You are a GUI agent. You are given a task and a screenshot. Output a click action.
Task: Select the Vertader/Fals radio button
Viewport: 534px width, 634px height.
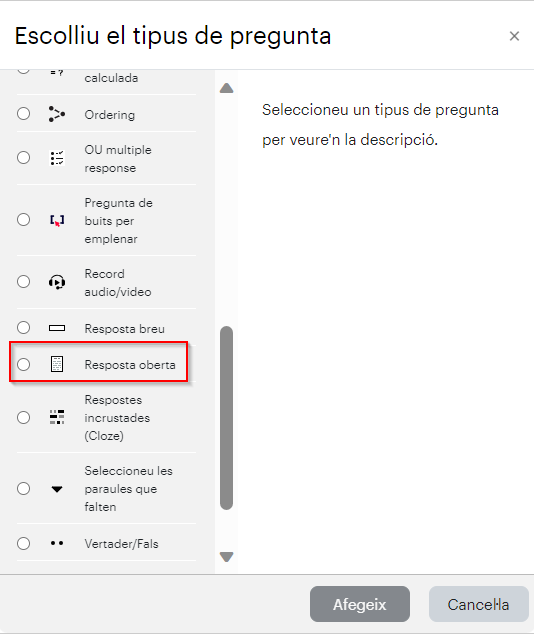23,543
